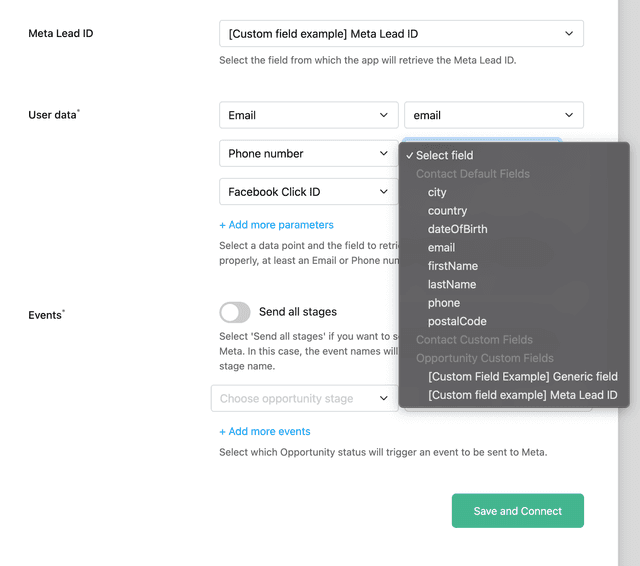The width and height of the screenshot is (640, 566).
Task: Click the Add more parameters link
Action: pyautogui.click(x=276, y=225)
